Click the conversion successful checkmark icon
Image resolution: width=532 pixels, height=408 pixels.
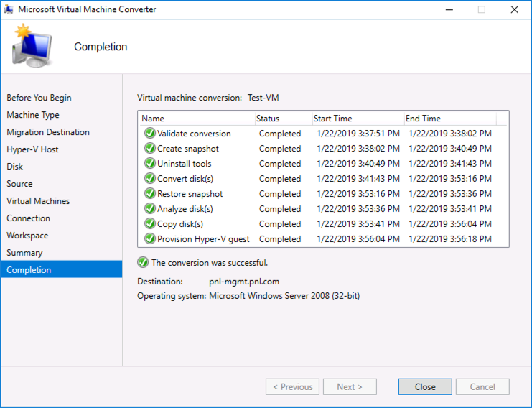point(143,262)
